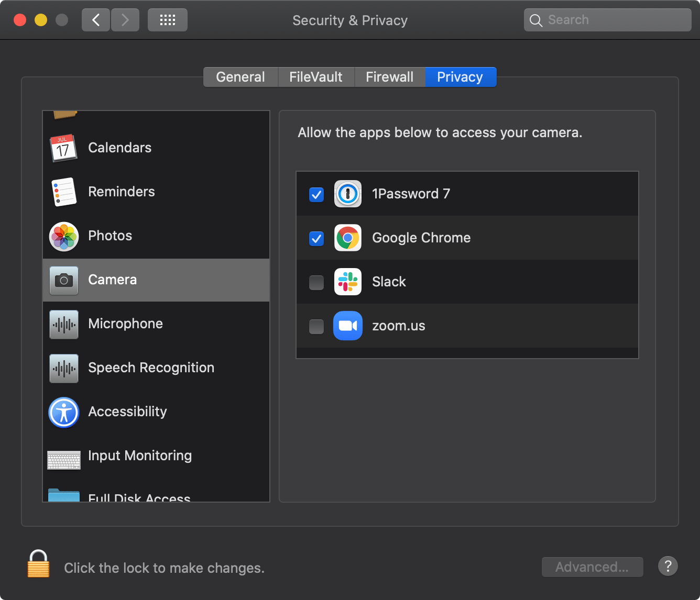This screenshot has width=700, height=600.
Task: Switch to the Firewall tab
Action: [390, 77]
